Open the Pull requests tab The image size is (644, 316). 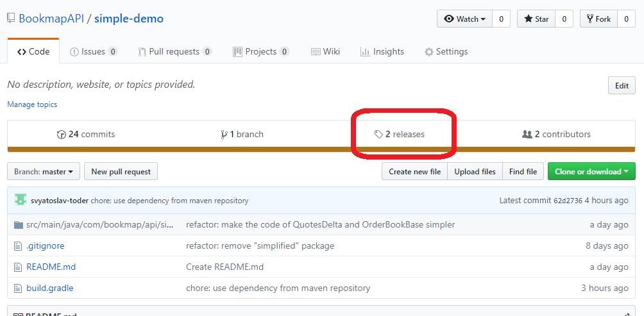coord(174,52)
